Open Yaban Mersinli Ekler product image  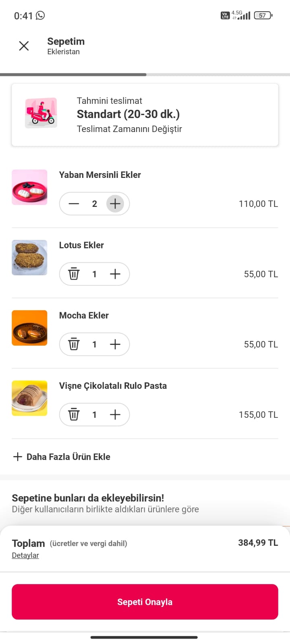point(29,187)
